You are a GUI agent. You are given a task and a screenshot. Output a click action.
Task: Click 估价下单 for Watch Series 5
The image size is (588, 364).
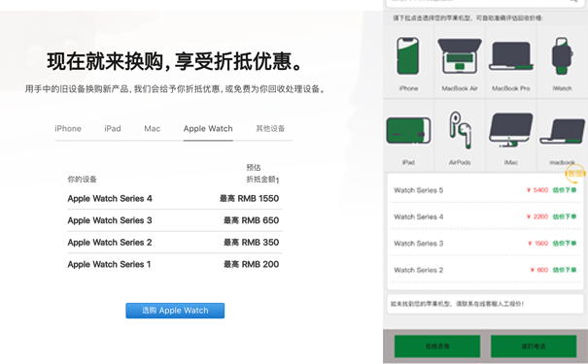pyautogui.click(x=565, y=190)
